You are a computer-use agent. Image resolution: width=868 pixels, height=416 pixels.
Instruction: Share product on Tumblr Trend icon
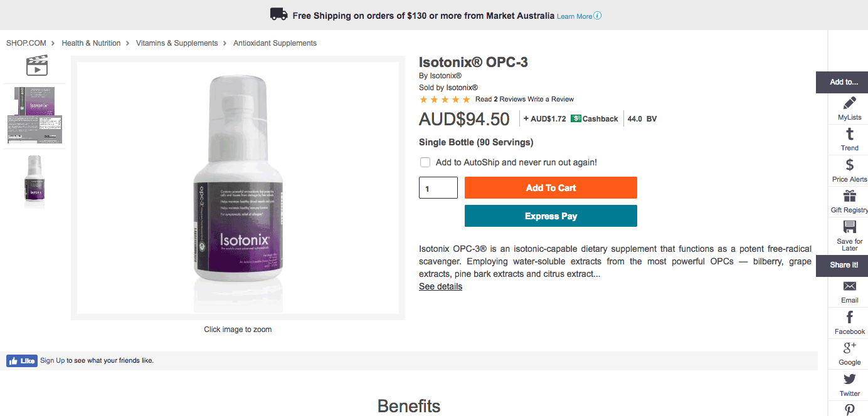pos(850,134)
